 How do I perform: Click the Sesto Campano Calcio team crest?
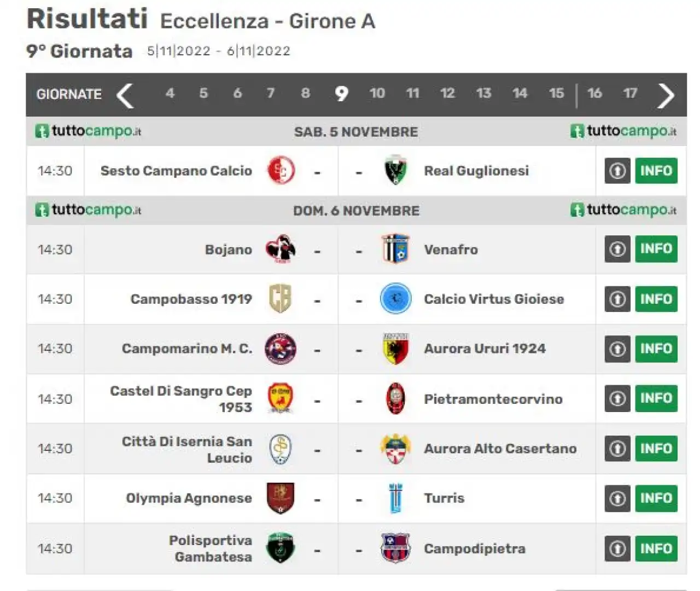[x=281, y=170]
